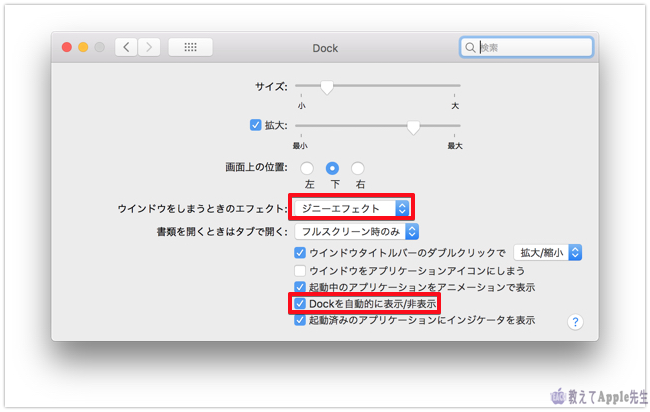Toggle the 拡大 checkbox

[x=255, y=125]
